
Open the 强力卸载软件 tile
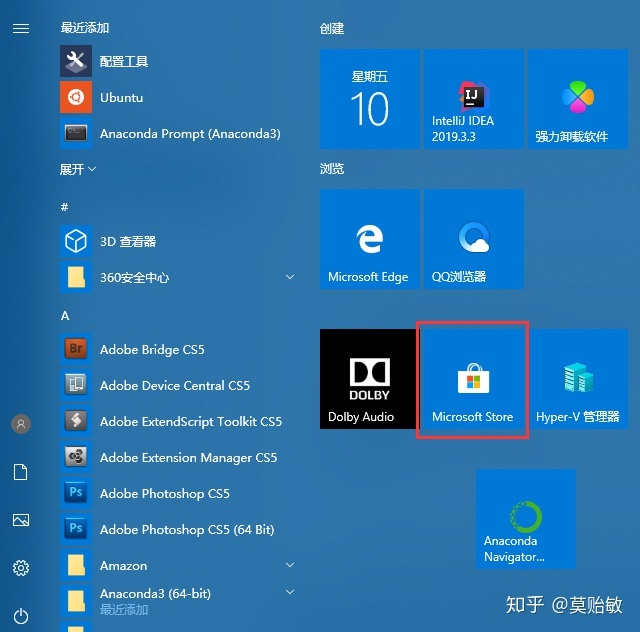click(578, 99)
